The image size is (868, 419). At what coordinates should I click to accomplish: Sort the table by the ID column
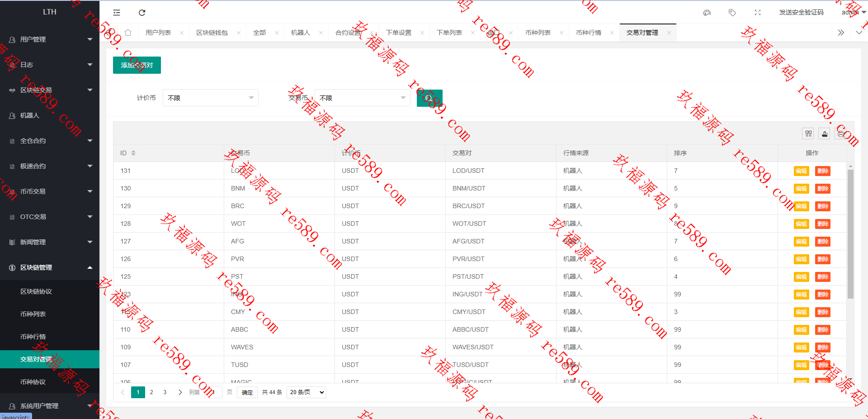pos(133,153)
